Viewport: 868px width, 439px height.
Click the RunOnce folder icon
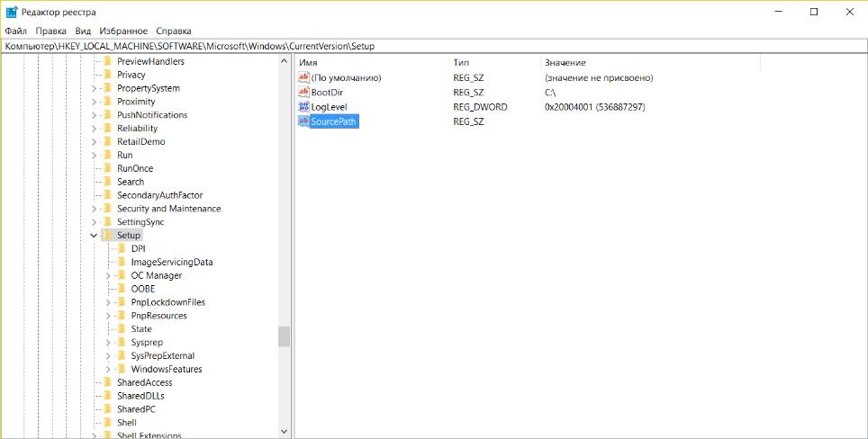click(108, 168)
